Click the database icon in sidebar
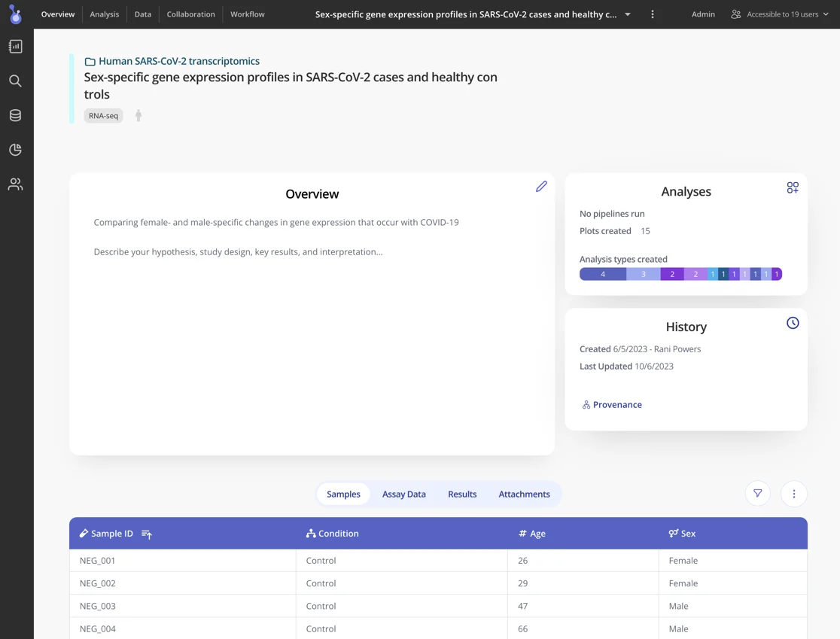This screenshot has height=639, width=840. (x=15, y=115)
